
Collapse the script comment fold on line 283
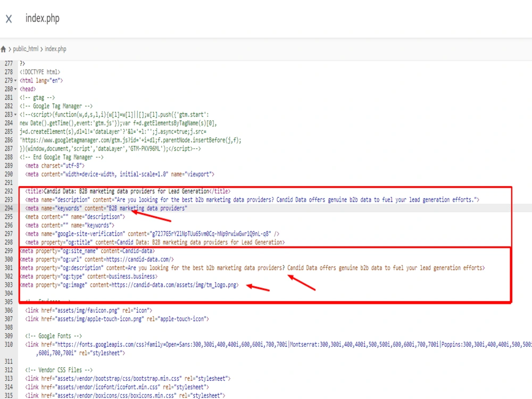tap(15, 115)
